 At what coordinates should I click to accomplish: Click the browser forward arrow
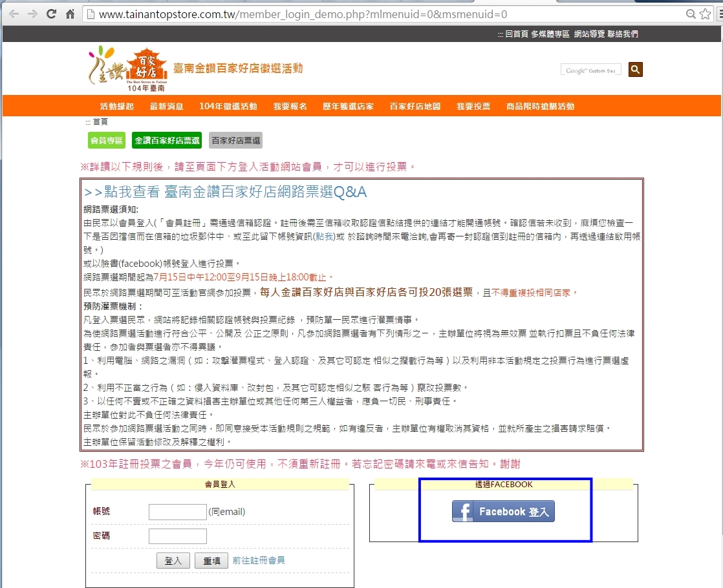coord(32,14)
